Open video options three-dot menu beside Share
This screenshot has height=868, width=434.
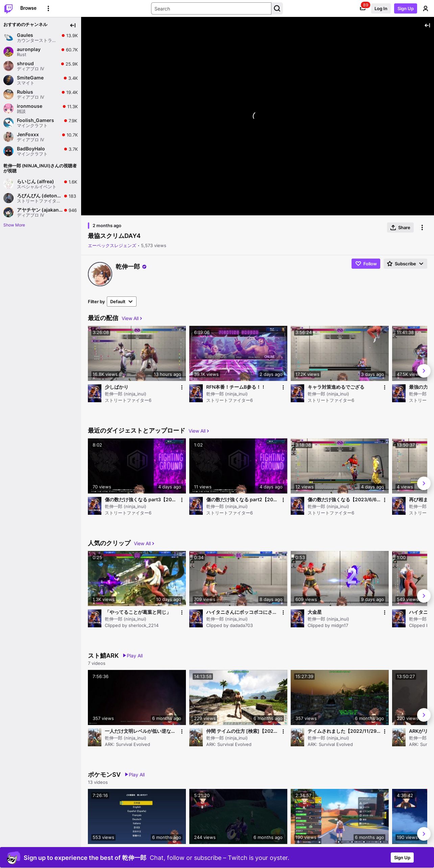coord(422,227)
